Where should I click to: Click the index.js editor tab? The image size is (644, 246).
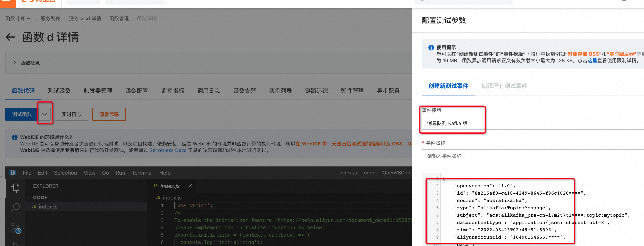point(170,186)
